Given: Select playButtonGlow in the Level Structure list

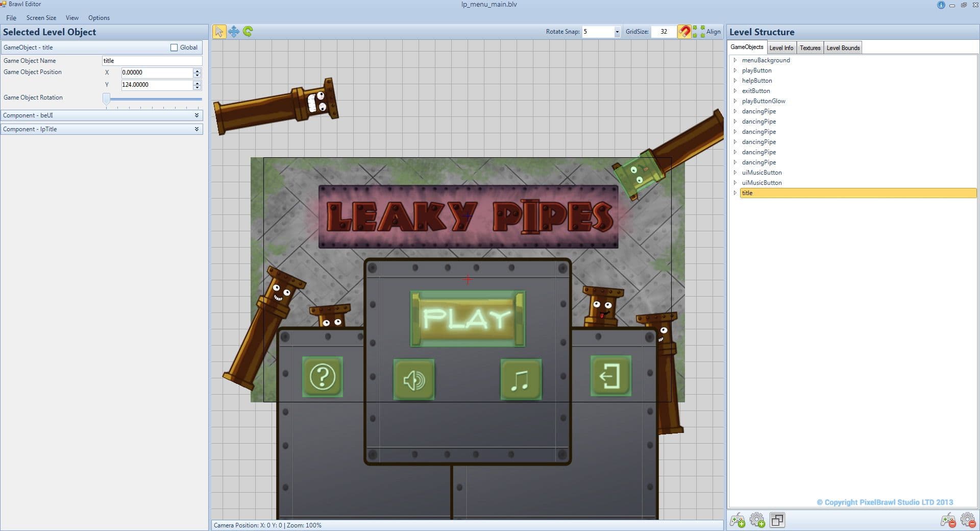Looking at the screenshot, I should click(764, 101).
